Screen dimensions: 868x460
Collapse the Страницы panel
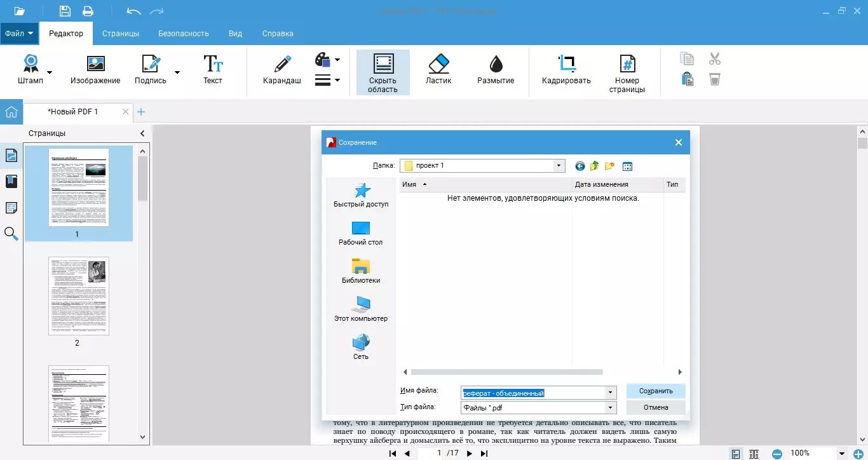[142, 133]
